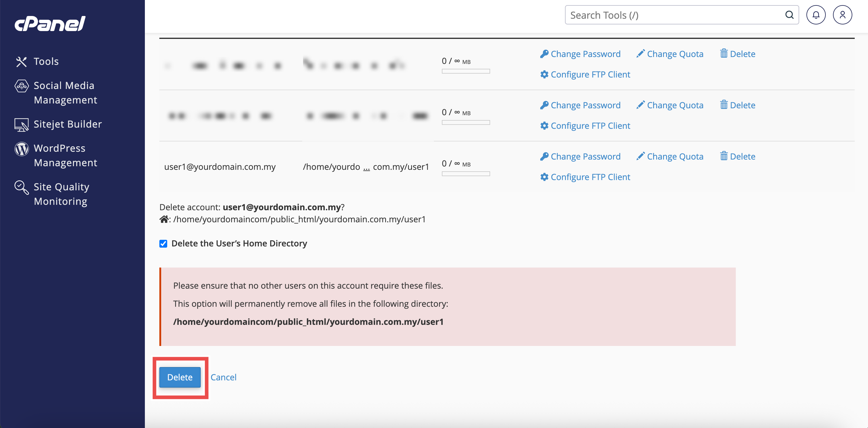This screenshot has width=868, height=428.
Task: Click the Social Media Management icon
Action: coord(21,86)
